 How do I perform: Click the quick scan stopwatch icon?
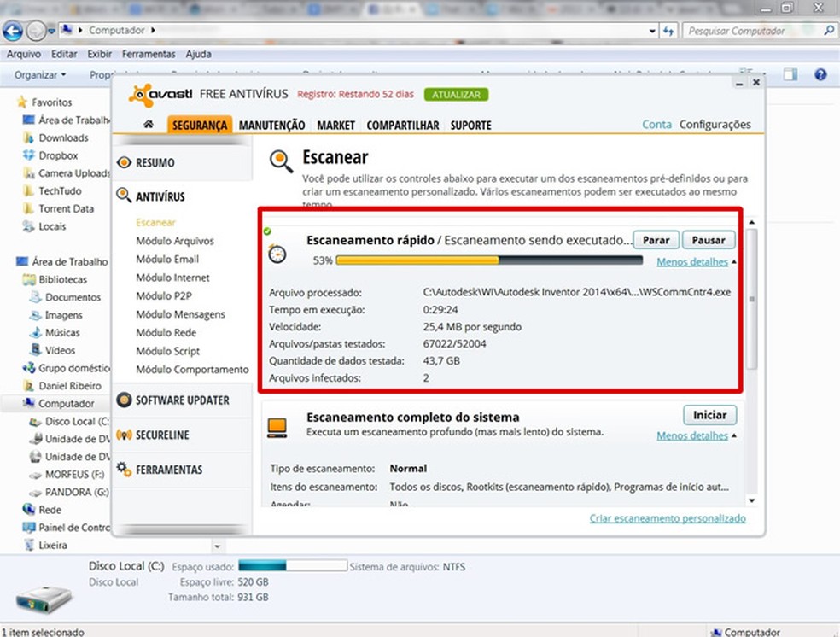coord(277,254)
